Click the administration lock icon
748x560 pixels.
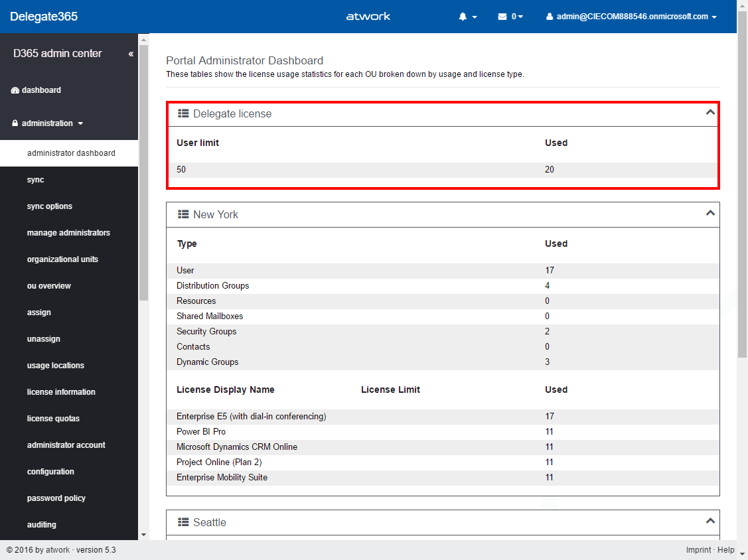(15, 123)
